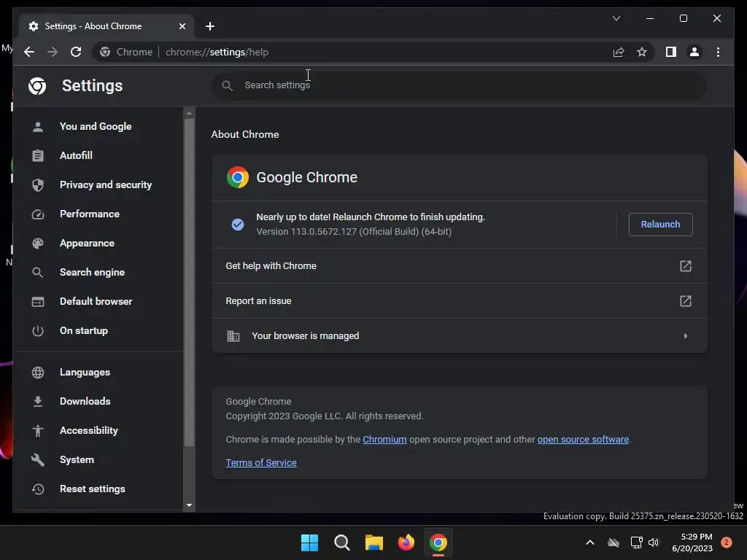Open Languages settings

point(85,372)
